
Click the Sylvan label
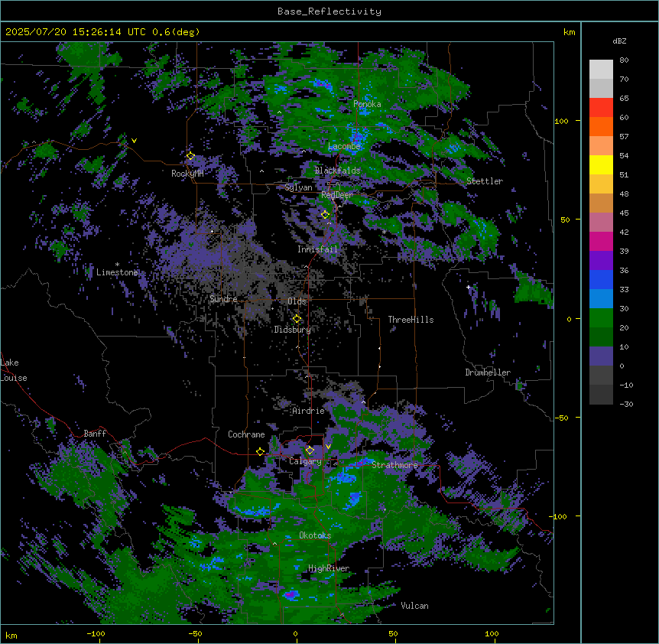coord(298,187)
